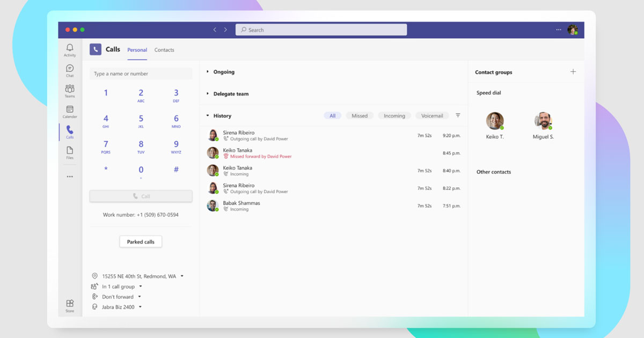644x338 pixels.
Task: Click location pin icon beside Redmond address
Action: point(94,276)
